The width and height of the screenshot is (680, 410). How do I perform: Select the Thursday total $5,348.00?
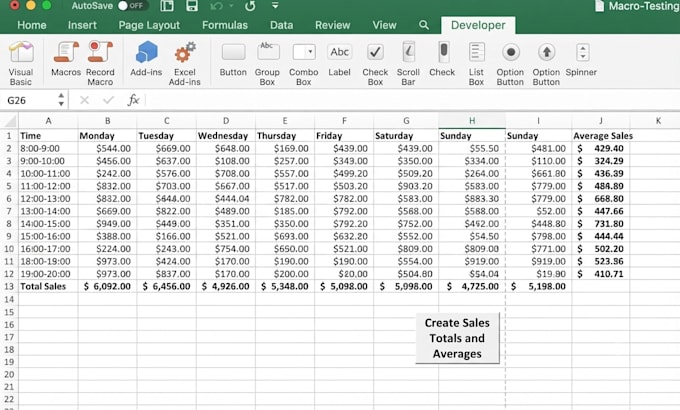(x=284, y=286)
